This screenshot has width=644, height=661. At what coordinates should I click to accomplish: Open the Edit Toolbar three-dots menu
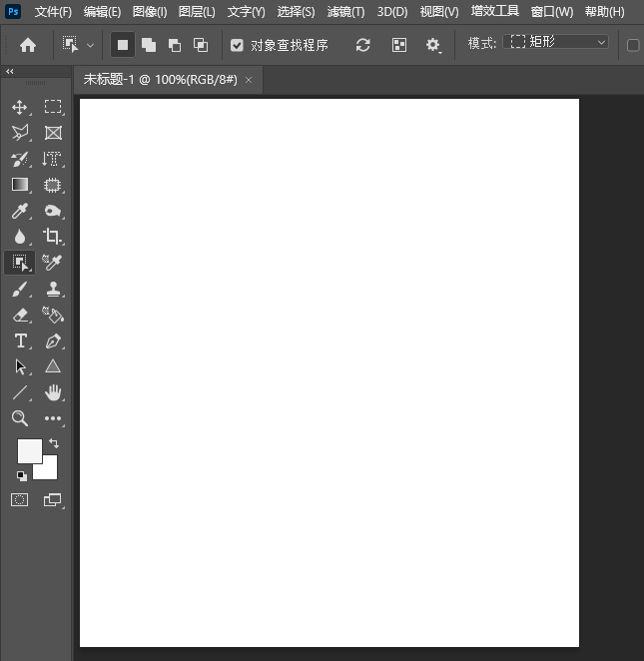[x=53, y=418]
